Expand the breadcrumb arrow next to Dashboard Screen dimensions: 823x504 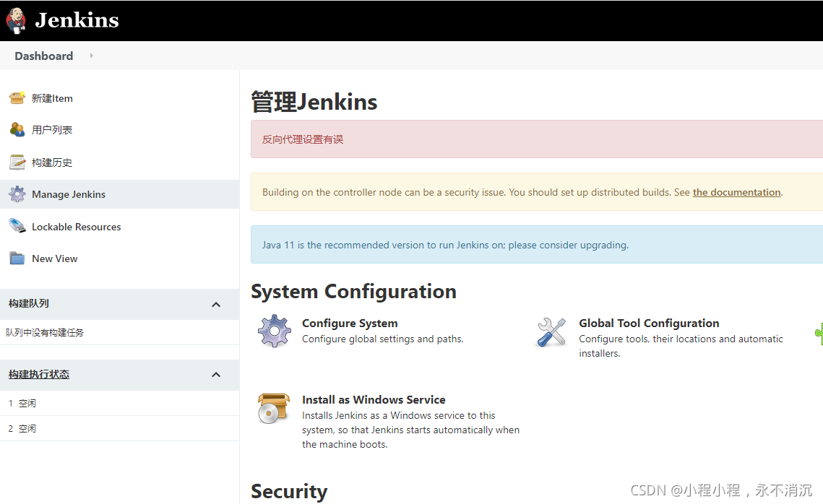point(91,56)
